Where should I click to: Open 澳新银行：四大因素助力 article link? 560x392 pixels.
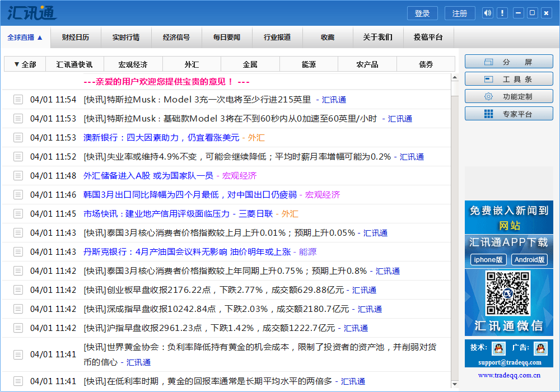[x=161, y=137]
